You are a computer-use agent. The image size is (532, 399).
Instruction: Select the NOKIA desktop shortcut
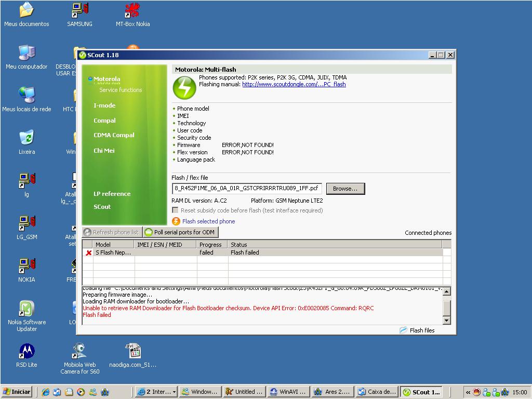point(26,270)
